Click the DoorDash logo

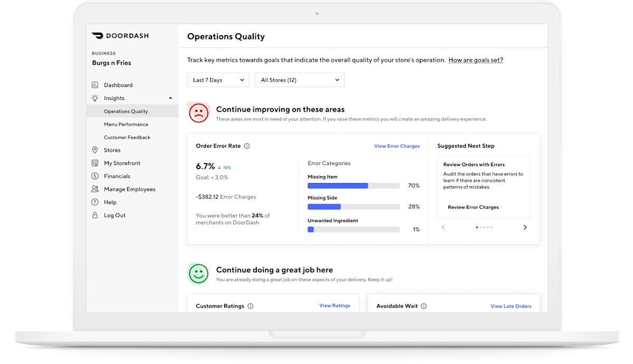tap(120, 36)
